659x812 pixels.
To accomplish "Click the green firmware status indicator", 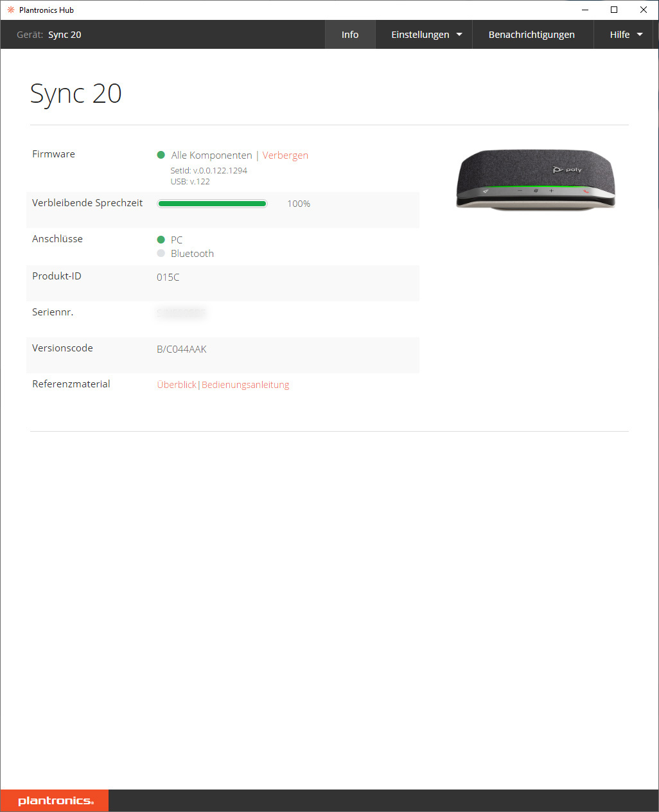I will (x=161, y=155).
